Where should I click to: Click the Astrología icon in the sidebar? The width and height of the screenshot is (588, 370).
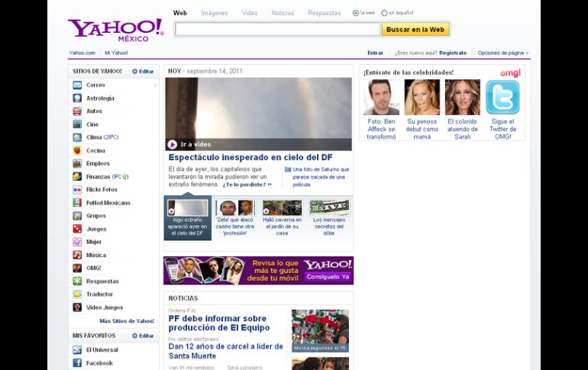pyautogui.click(x=77, y=98)
